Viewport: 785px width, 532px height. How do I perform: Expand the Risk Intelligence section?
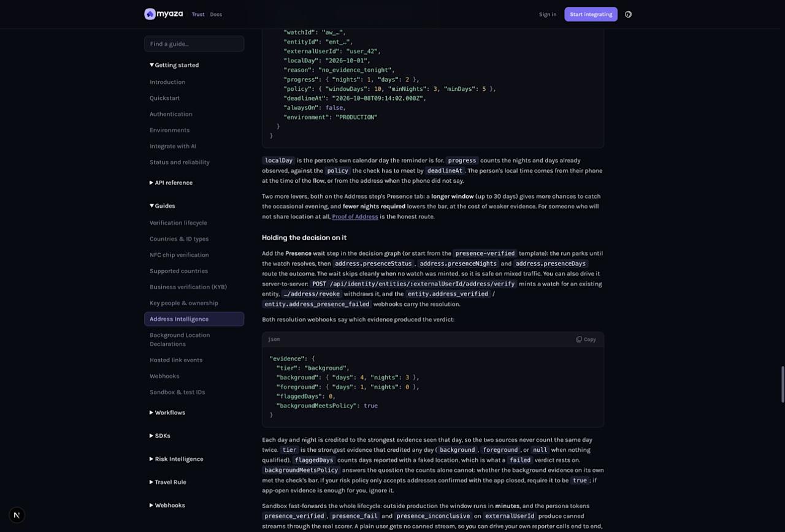point(177,459)
